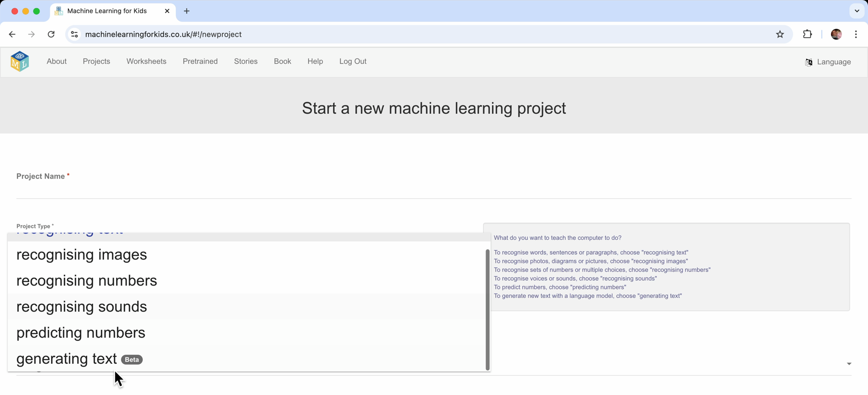Bookmark this page with star icon
Image resolution: width=868 pixels, height=395 pixels.
pyautogui.click(x=780, y=34)
